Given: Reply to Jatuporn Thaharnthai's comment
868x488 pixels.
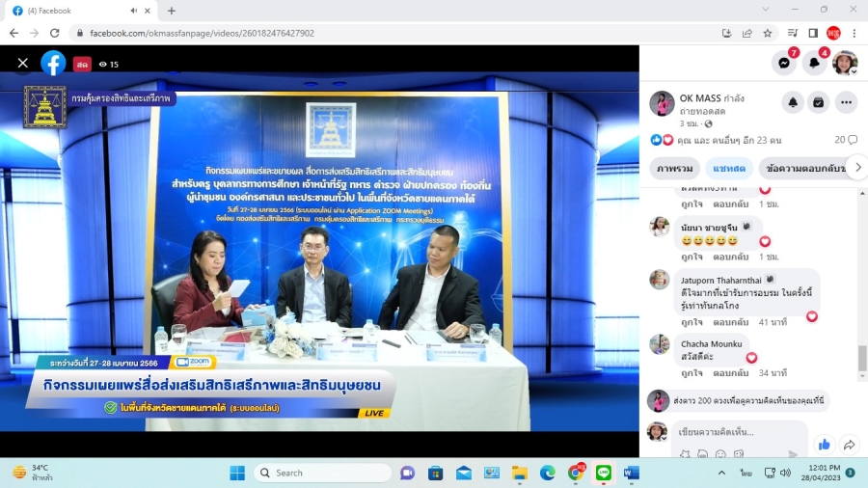Looking at the screenshot, I should pos(731,322).
